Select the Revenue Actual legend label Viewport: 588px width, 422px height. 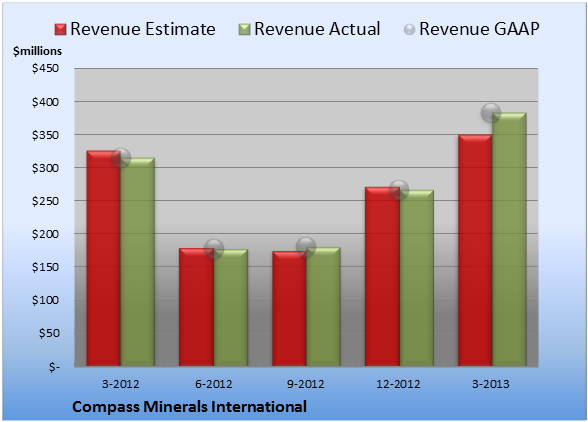pos(317,29)
